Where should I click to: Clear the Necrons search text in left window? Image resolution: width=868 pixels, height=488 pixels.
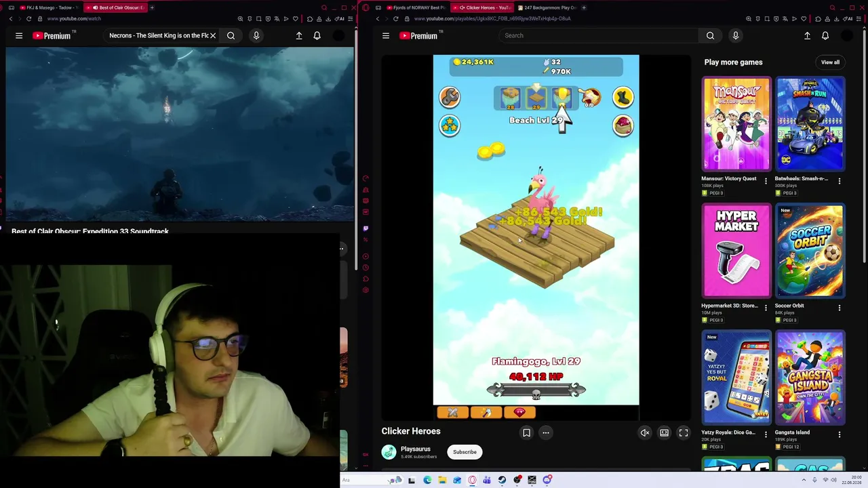(x=213, y=35)
